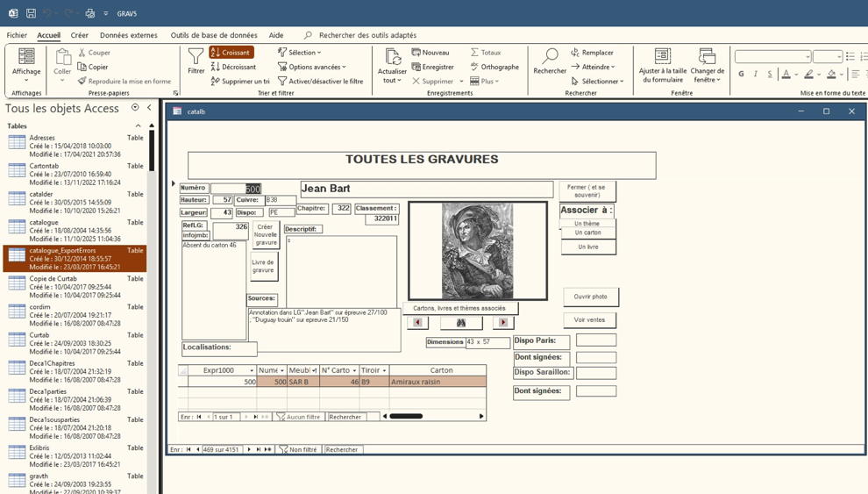Select the Cartontab table
Screen dimensions: 868x494
point(75,174)
